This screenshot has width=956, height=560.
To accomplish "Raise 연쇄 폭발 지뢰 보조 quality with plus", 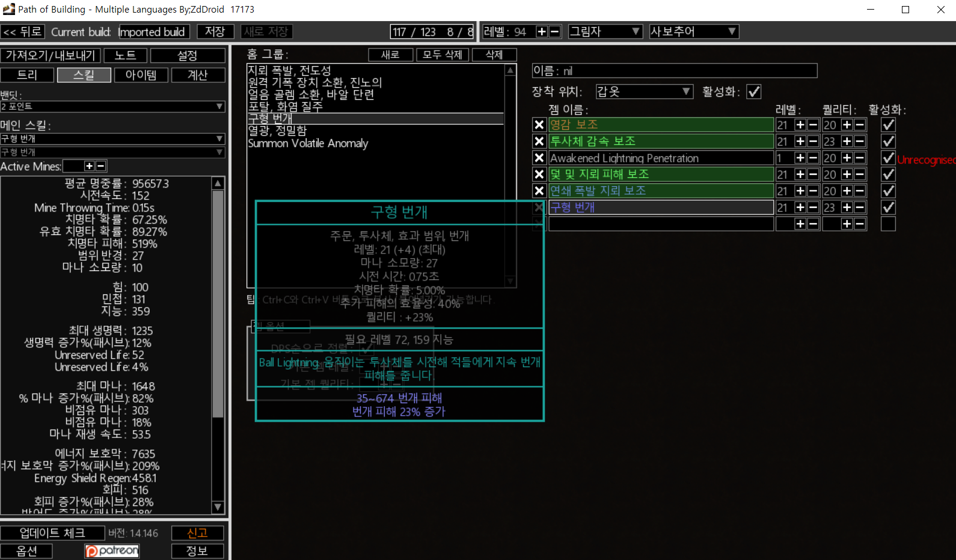I will pos(847,190).
